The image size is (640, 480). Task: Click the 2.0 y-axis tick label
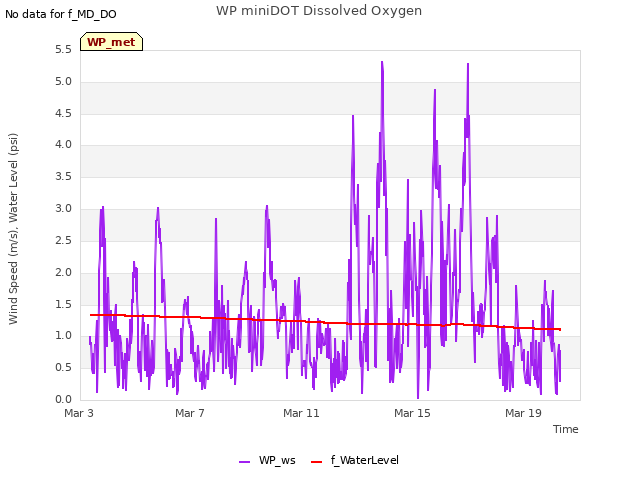(x=63, y=272)
